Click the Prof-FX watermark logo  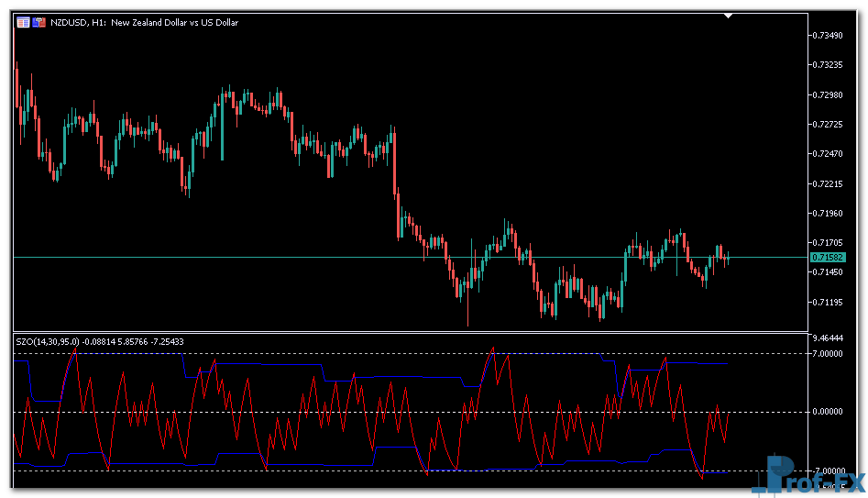pos(808,473)
